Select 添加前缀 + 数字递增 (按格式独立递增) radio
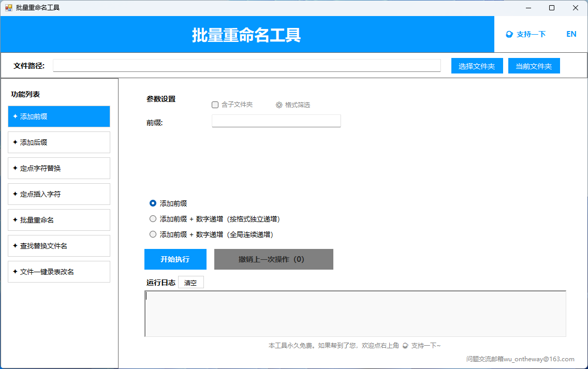 tap(153, 219)
